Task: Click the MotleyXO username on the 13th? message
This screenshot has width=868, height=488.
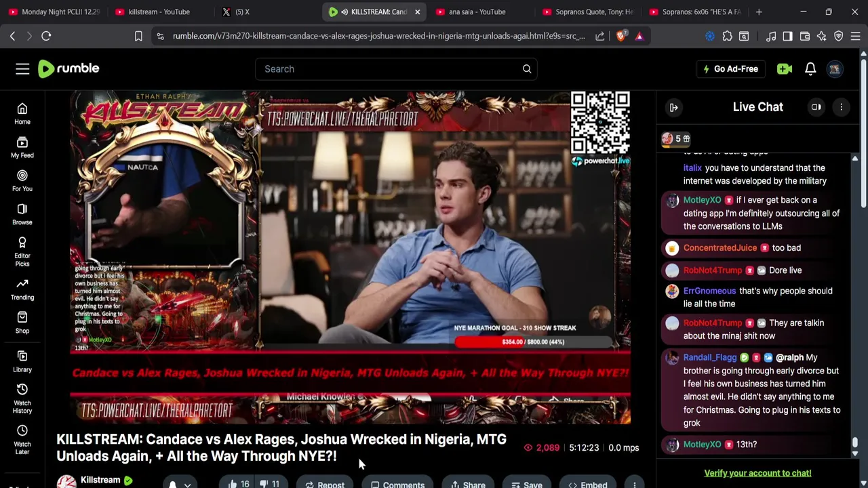Action: point(703,444)
